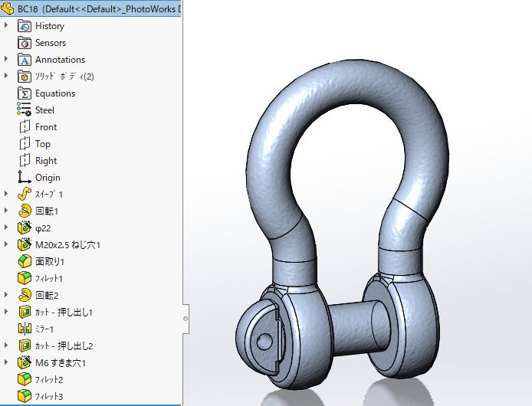Click the Front plane icon
This screenshot has height=406, width=532.
point(25,127)
